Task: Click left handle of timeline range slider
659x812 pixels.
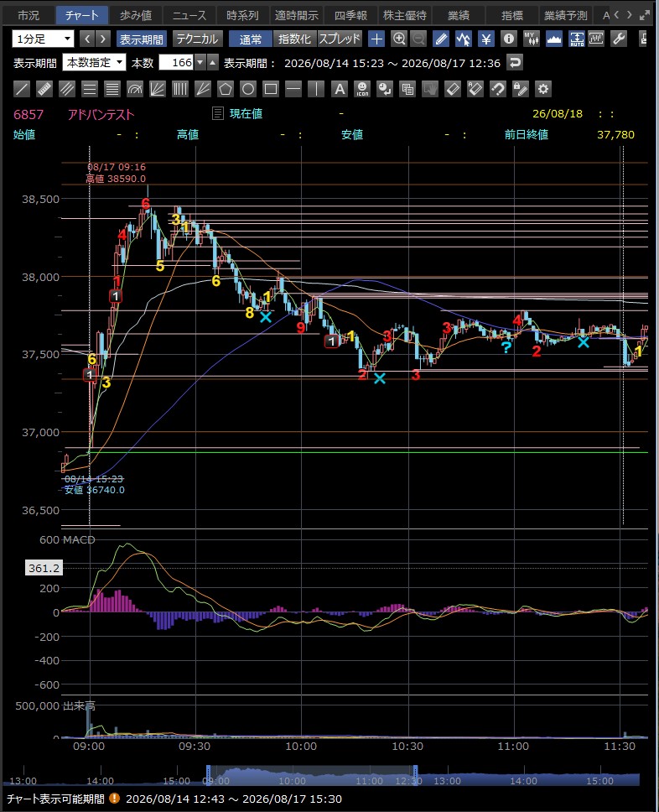Action: click(x=209, y=775)
